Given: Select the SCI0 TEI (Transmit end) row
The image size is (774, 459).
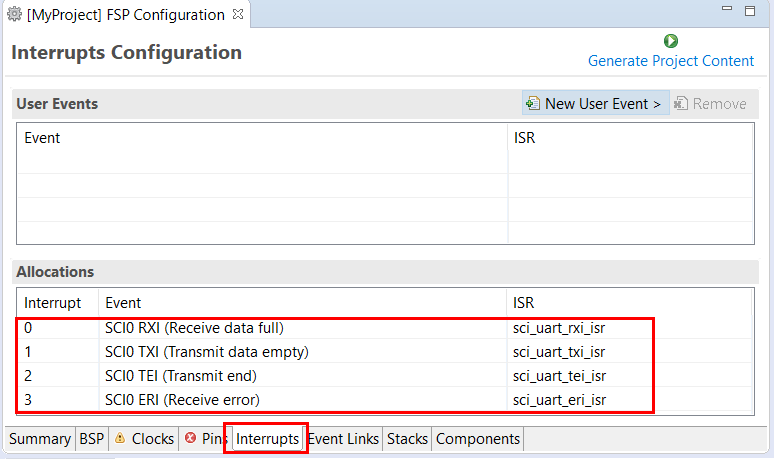Looking at the screenshot, I should [385, 376].
